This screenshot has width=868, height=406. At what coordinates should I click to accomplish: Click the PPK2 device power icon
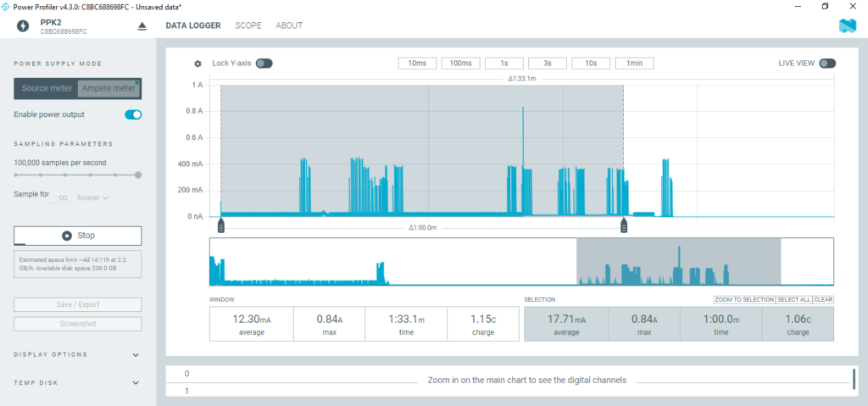point(23,26)
